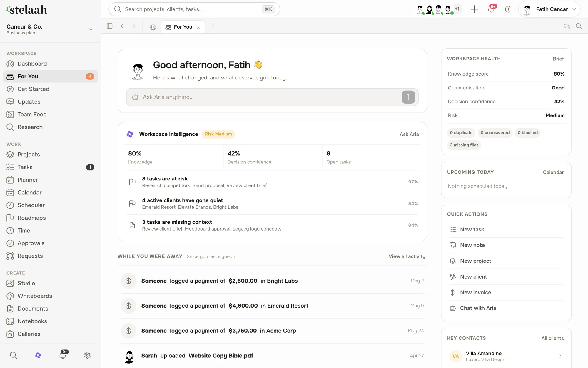Open Sarah's Website Copy Bible.pdf upload

click(273, 356)
